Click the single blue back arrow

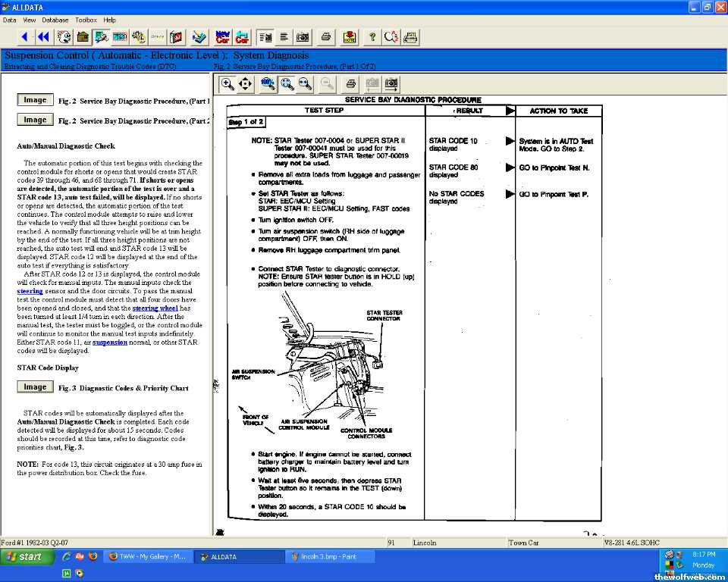click(24, 36)
